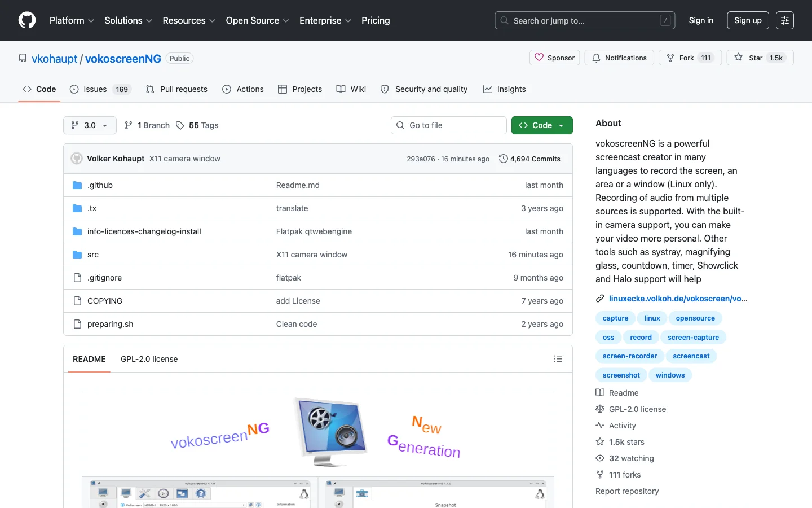Click the watching eye icon
Image resolution: width=812 pixels, height=508 pixels.
click(600, 458)
